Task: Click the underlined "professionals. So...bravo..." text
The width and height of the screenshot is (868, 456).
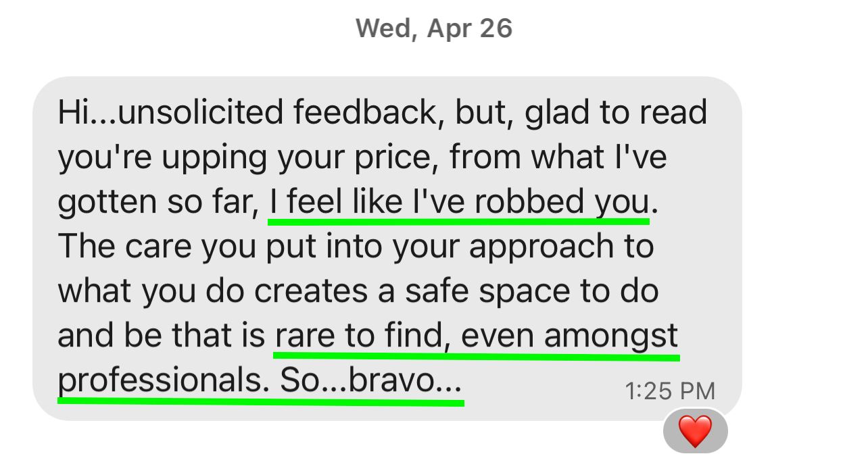Action: tap(260, 382)
